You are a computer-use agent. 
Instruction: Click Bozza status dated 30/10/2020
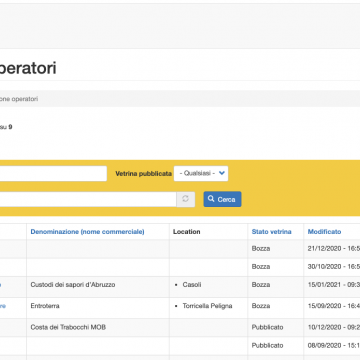point(261,266)
